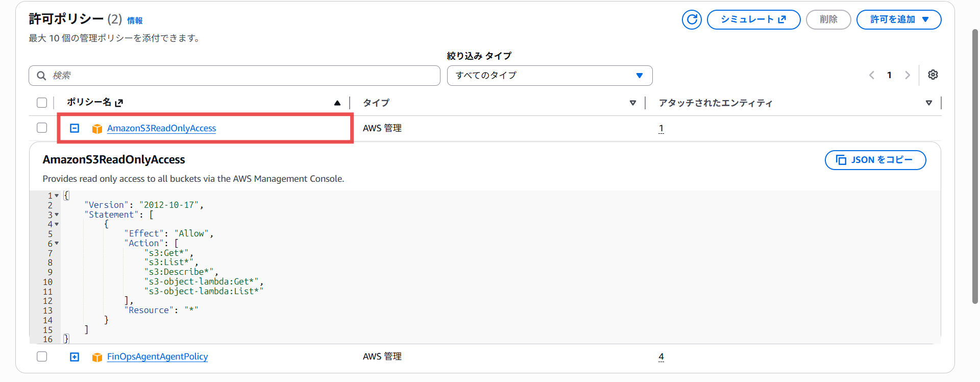Open the すべてのタイプ filter dropdown
Viewport: 980px width, 382px height.
click(x=550, y=76)
